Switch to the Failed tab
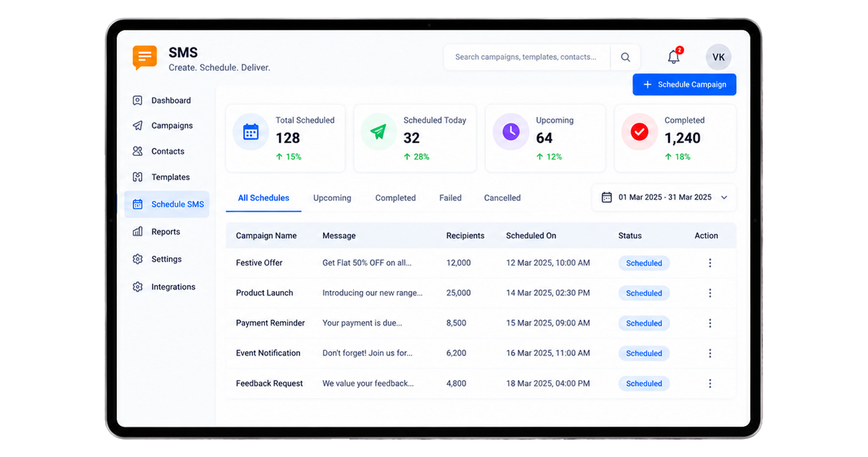The image size is (868, 457). [x=450, y=198]
